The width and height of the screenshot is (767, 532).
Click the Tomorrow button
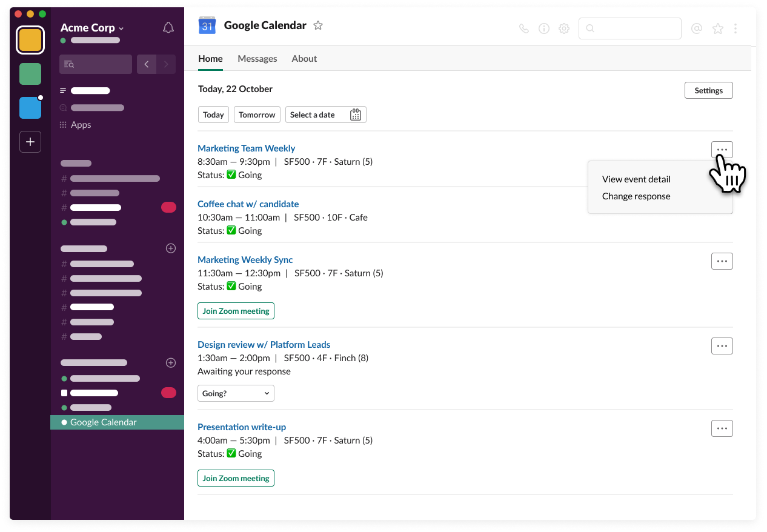(257, 115)
